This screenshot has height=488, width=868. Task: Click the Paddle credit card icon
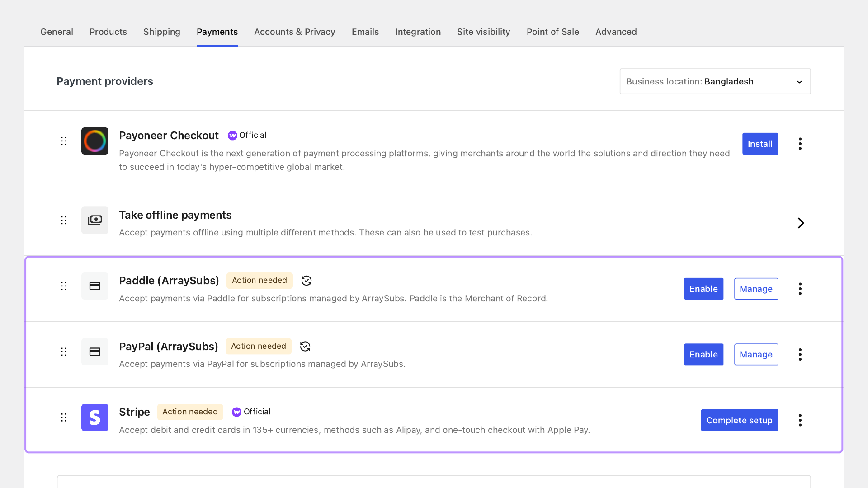(95, 286)
